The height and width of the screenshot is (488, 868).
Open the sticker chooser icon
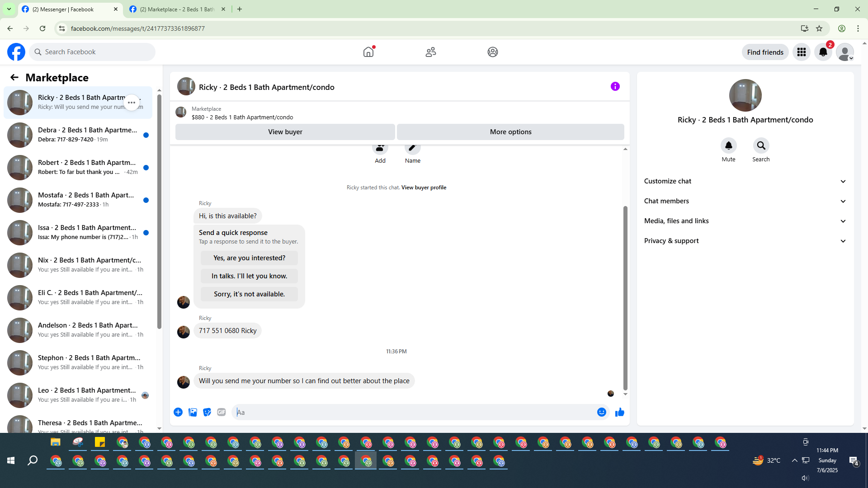pyautogui.click(x=207, y=412)
